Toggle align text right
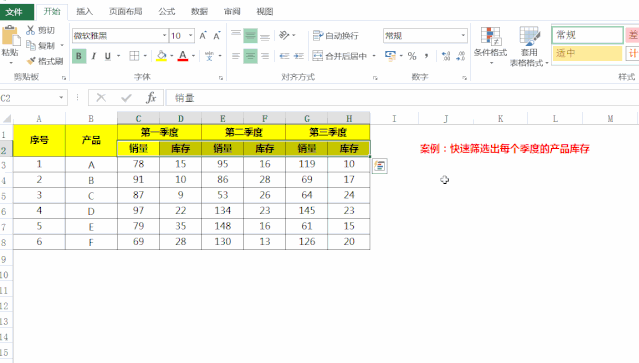 pyautogui.click(x=265, y=56)
